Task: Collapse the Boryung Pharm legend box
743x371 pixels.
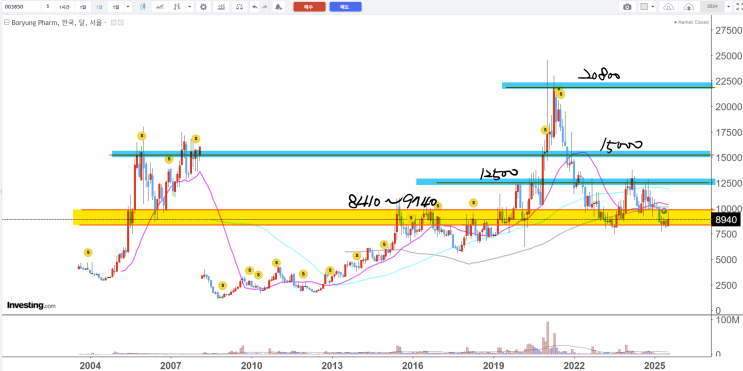Action: [7, 22]
